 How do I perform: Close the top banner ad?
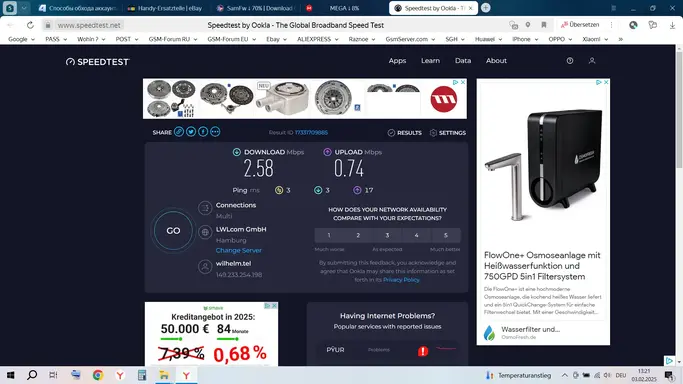(463, 82)
